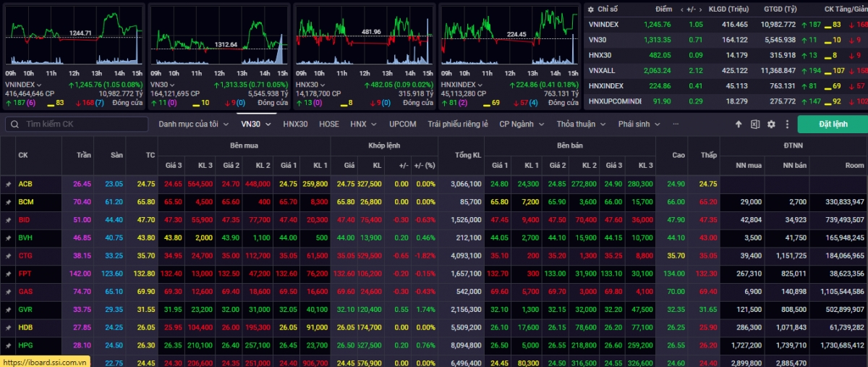Open the HPG stock symbol
868x367 pixels.
pos(26,345)
